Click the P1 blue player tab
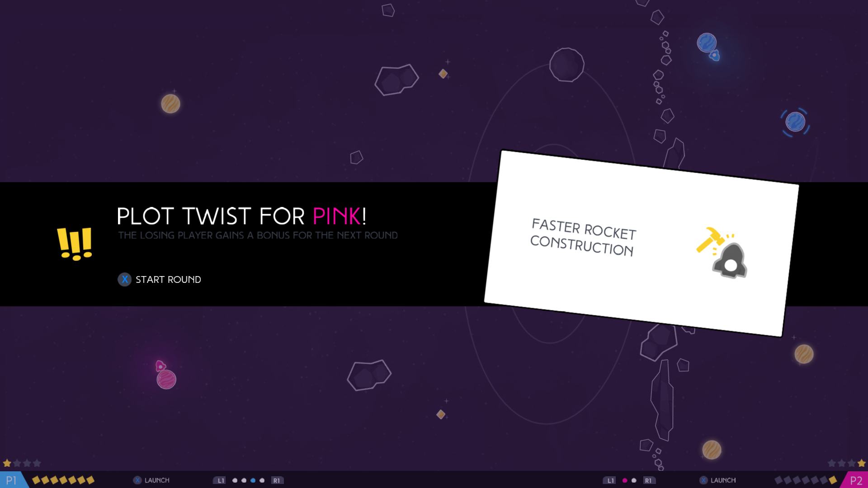 coord(12,480)
